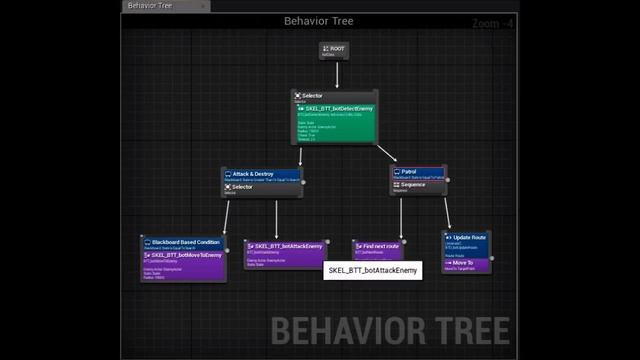Select the ROOT node

(334, 51)
